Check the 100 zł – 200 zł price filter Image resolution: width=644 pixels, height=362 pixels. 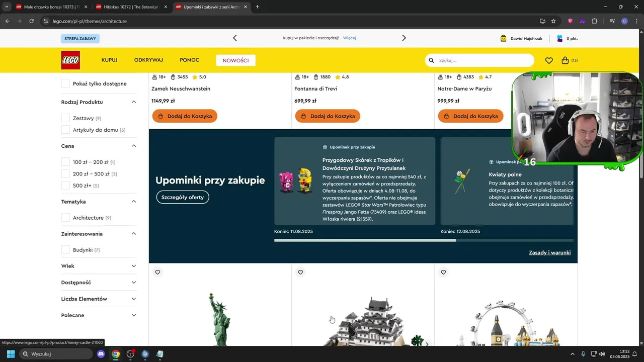pos(65,162)
